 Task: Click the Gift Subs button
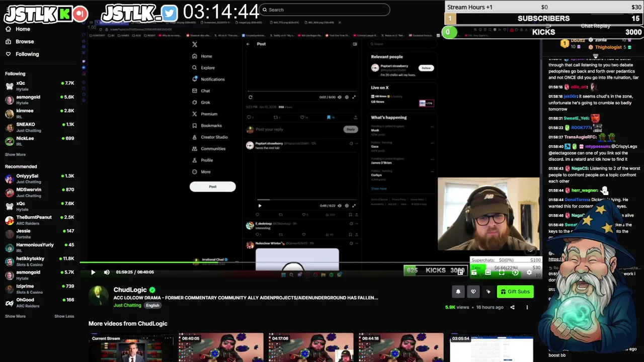pyautogui.click(x=515, y=292)
